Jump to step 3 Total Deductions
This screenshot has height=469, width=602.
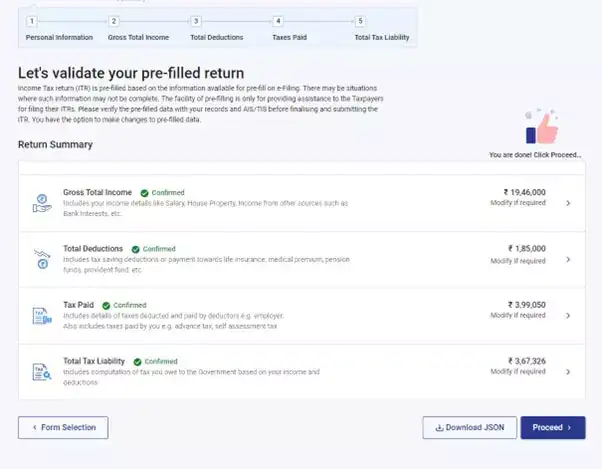195,21
